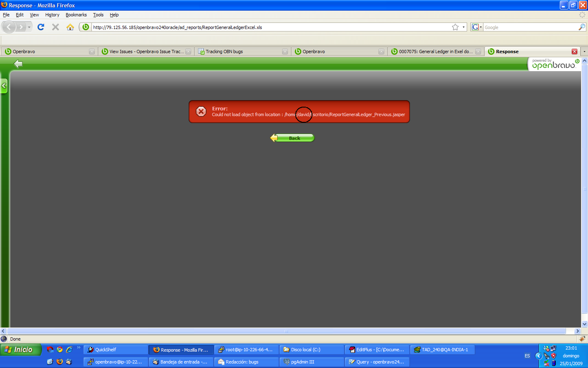Screen dimensions: 588x368
Task: Click the status bar icon at right of Done
Action: pyautogui.click(x=582, y=339)
